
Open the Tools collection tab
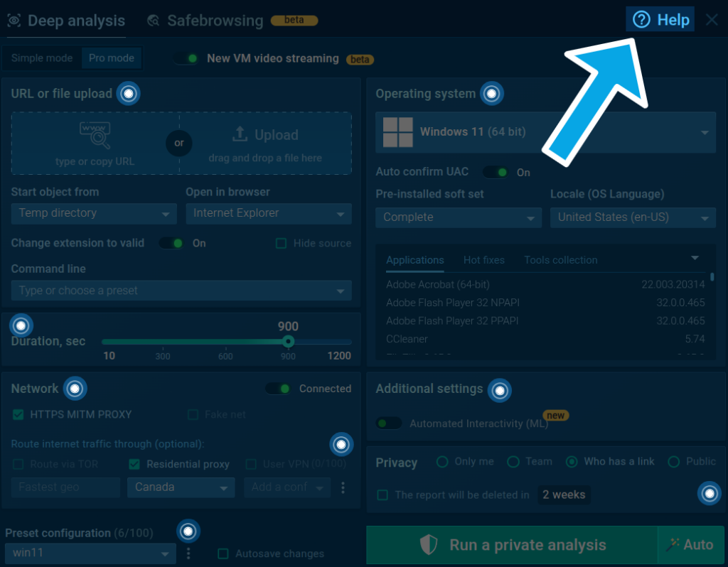tap(561, 260)
